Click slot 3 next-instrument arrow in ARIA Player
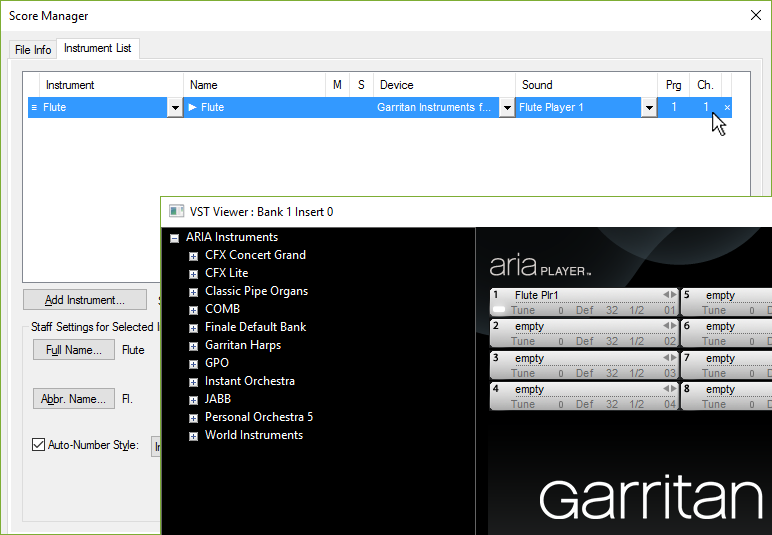The width and height of the screenshot is (772, 535). coord(672,358)
